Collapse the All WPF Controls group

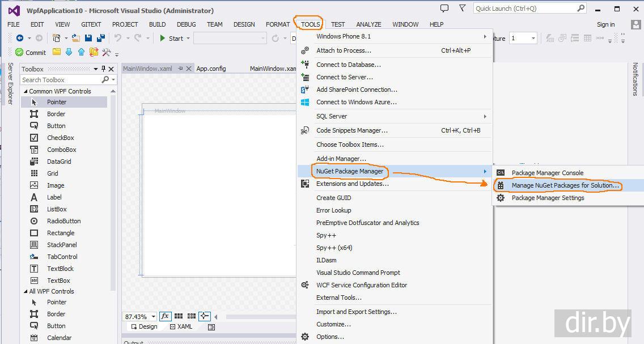(25, 291)
